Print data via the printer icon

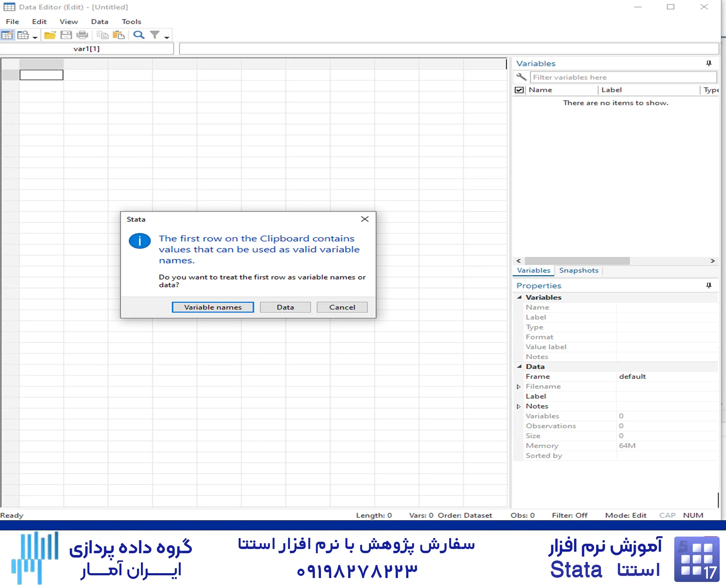tap(83, 34)
